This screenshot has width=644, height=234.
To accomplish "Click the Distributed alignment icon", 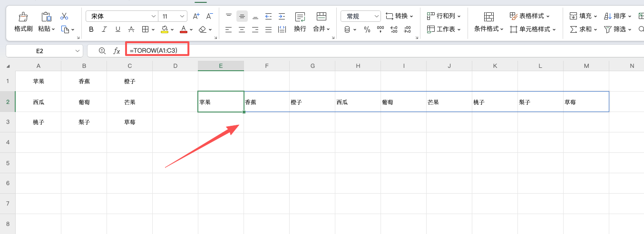I will click(x=282, y=29).
